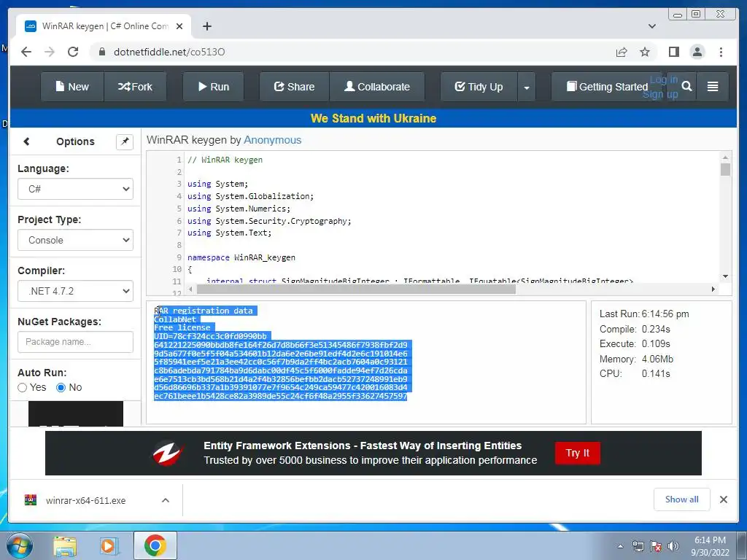Open the Anonymous author link
This screenshot has width=747, height=560.
[x=273, y=140]
